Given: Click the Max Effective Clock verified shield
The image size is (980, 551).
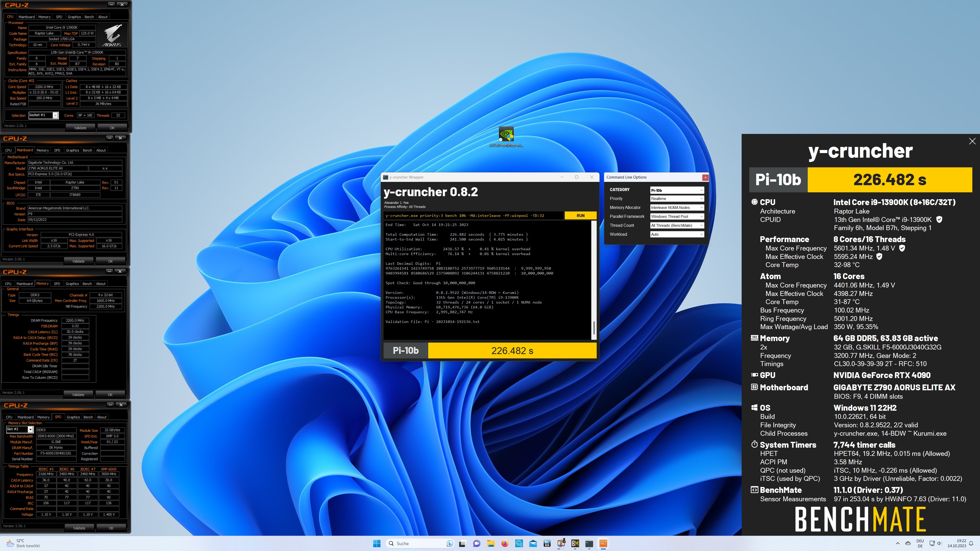Looking at the screenshot, I should [x=879, y=257].
